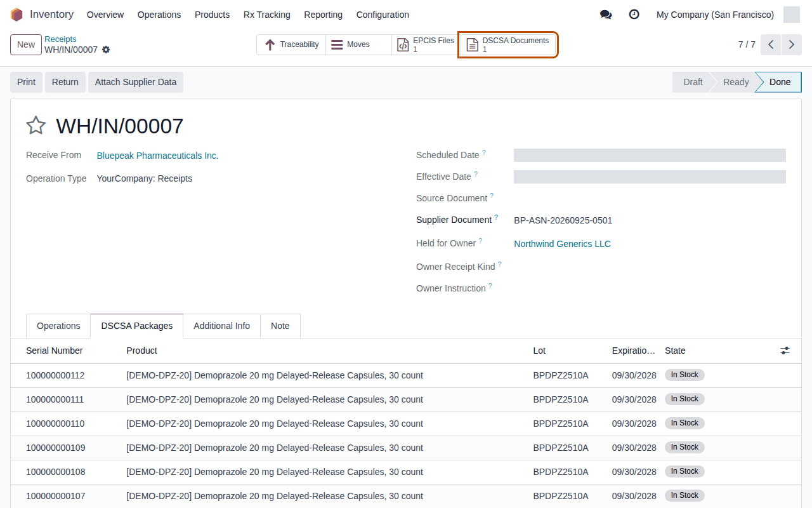Sort by Expiration column header
Image resolution: width=812 pixels, height=508 pixels.
(634, 351)
